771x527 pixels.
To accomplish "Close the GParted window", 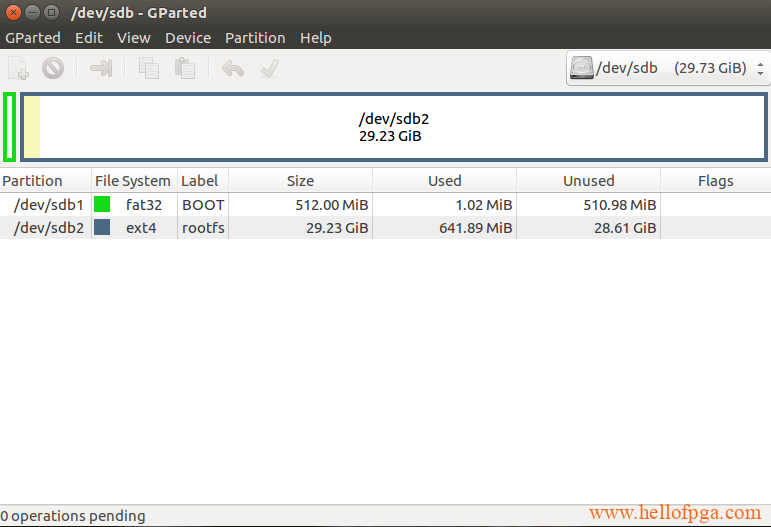I will click(13, 12).
